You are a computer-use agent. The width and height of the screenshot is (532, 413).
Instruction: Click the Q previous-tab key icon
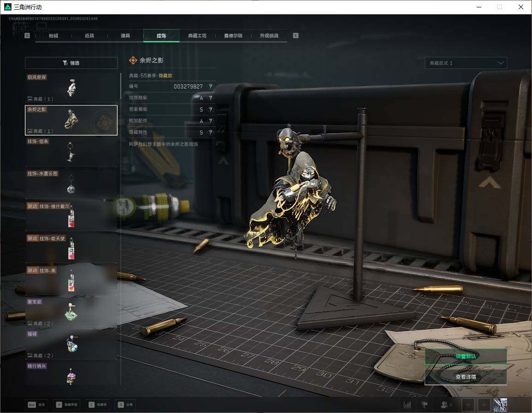pyautogui.click(x=27, y=35)
